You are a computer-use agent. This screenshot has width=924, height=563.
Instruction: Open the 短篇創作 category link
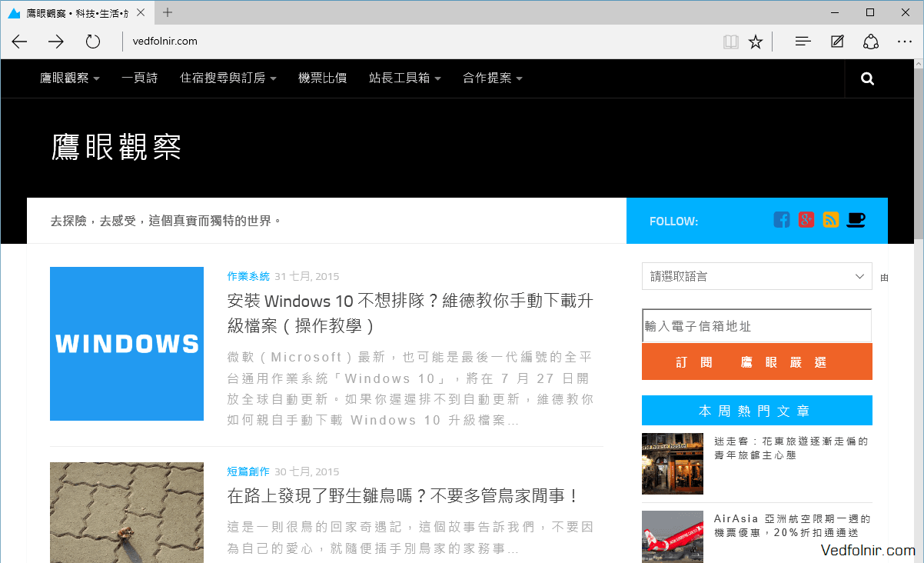point(248,471)
